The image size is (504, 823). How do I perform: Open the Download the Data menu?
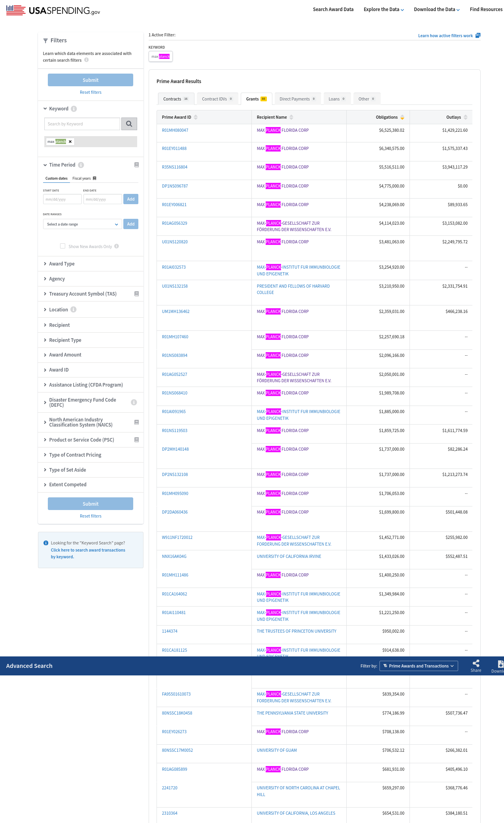coord(436,9)
